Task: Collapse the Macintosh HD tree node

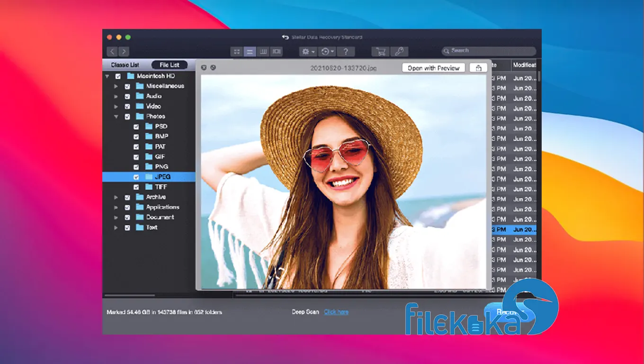Action: 107,76
